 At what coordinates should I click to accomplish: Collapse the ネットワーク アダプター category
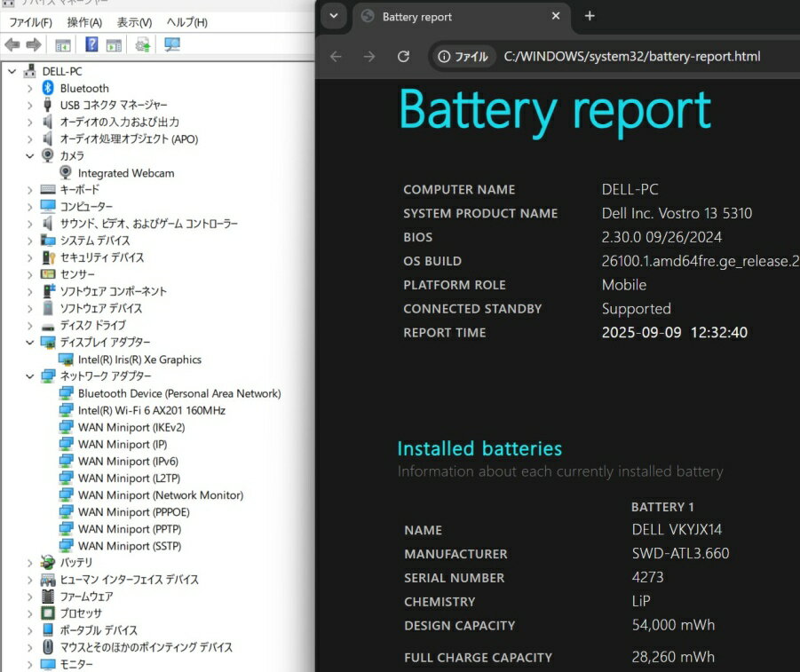pyautogui.click(x=30, y=376)
